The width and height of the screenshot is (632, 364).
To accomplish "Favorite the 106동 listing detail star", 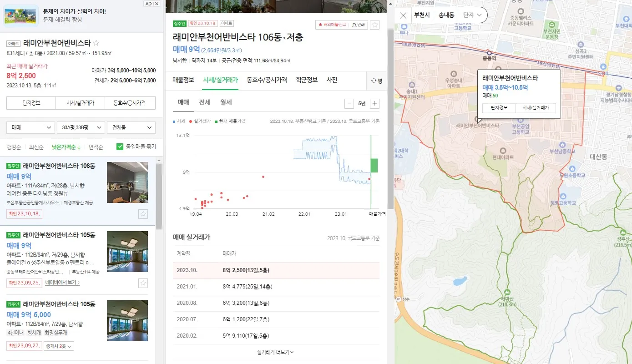I will pyautogui.click(x=374, y=25).
